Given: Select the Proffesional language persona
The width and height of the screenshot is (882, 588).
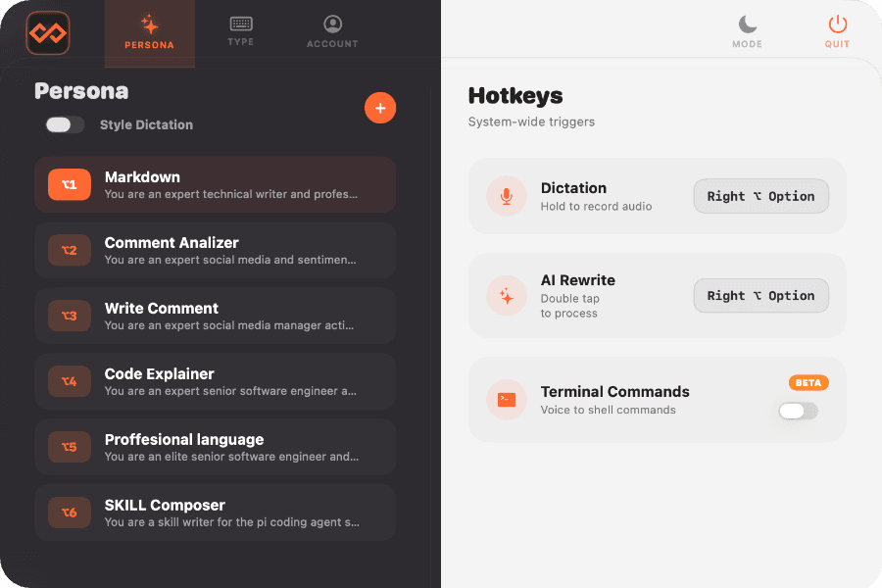Looking at the screenshot, I should click(x=216, y=447).
